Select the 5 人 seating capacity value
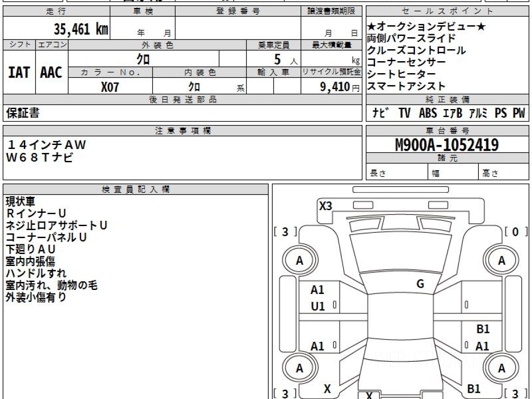This screenshot has width=532, height=399. click(x=286, y=59)
